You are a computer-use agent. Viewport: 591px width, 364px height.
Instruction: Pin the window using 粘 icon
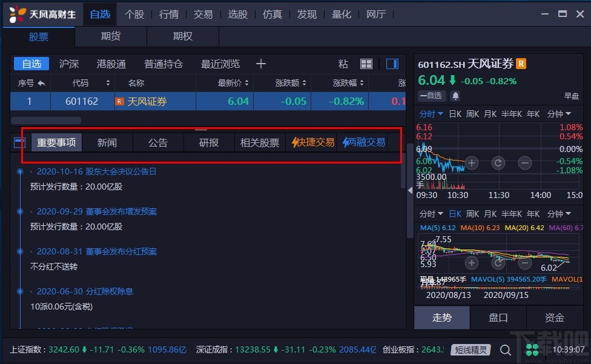click(x=342, y=64)
